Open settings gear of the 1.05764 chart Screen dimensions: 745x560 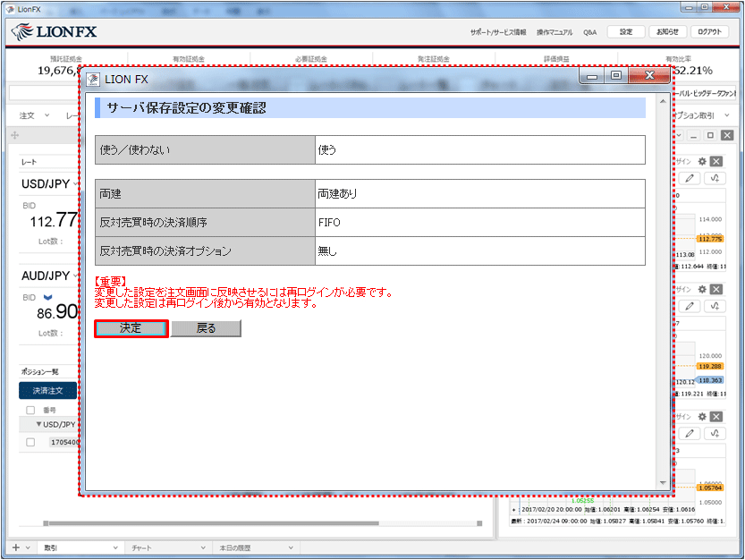tap(702, 417)
